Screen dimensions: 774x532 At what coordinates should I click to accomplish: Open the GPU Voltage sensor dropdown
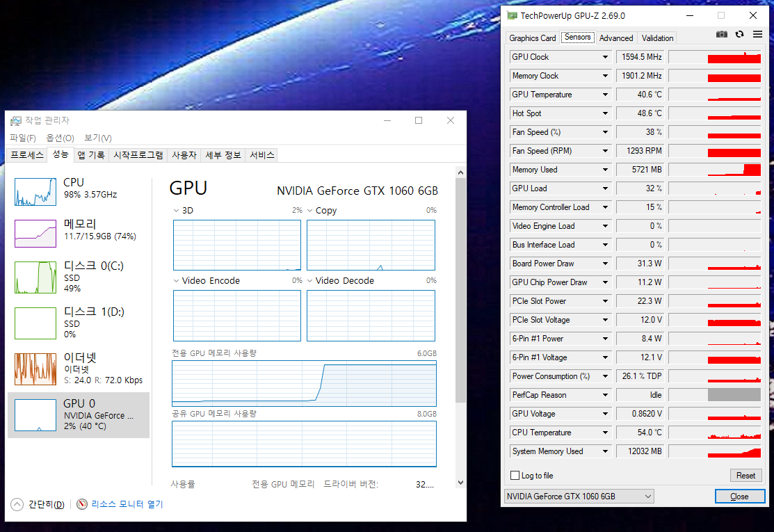coord(605,414)
